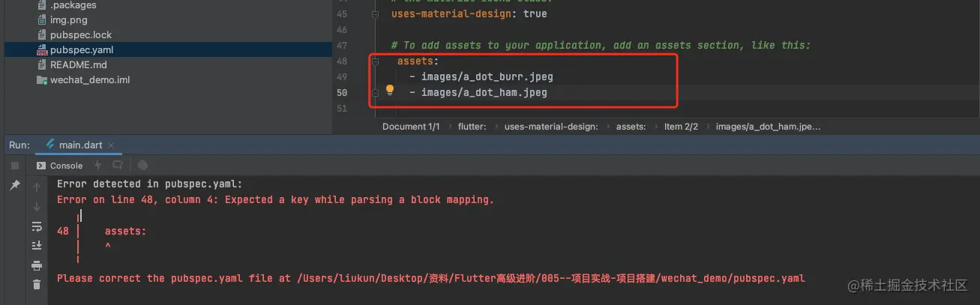Image resolution: width=980 pixels, height=305 pixels.
Task: Click the fold end marker on line 50
Action: coord(376,93)
